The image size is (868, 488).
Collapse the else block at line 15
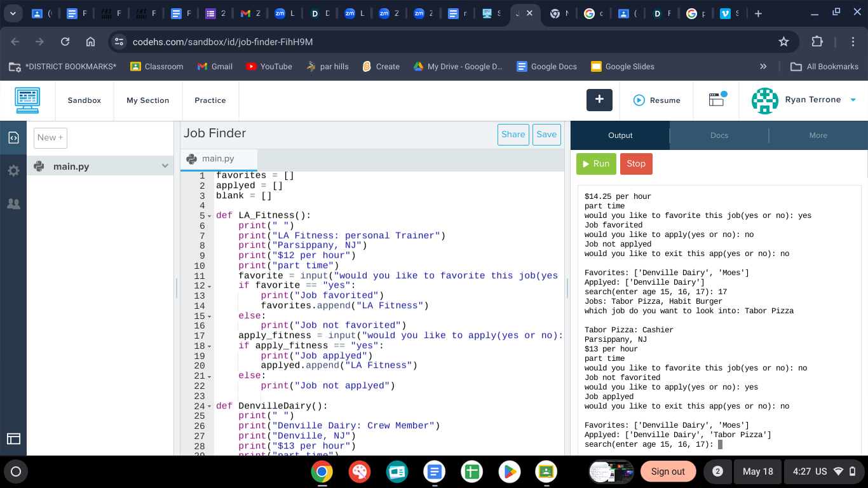(210, 316)
